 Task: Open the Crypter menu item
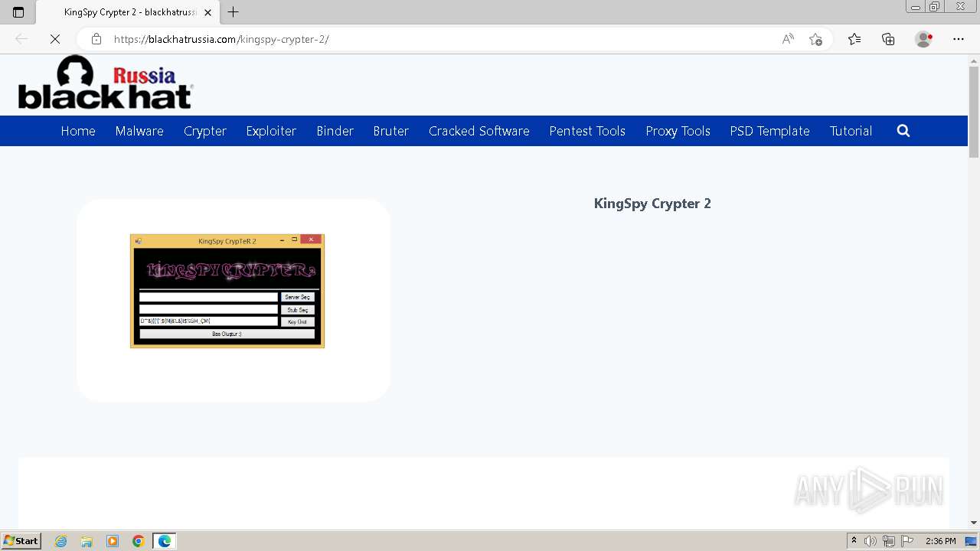[205, 131]
